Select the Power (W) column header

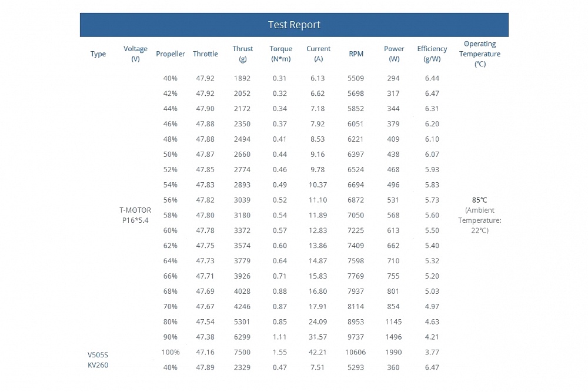point(394,54)
